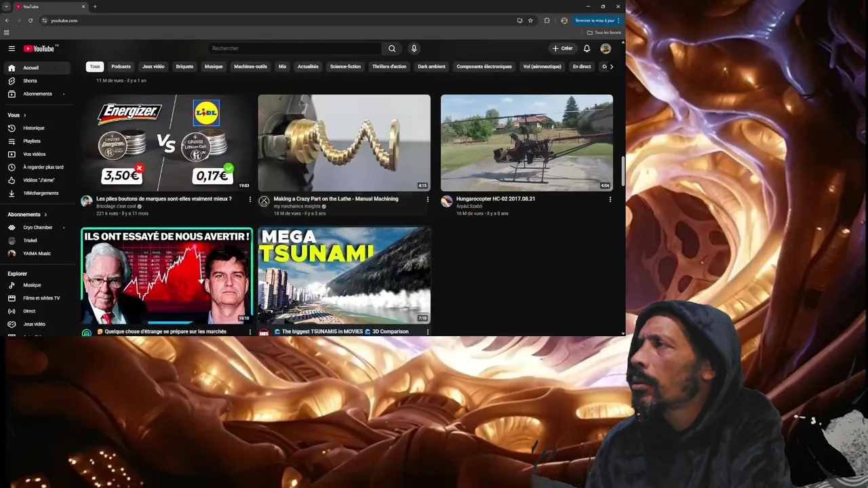Click the YouTube logo

pyautogui.click(x=40, y=48)
